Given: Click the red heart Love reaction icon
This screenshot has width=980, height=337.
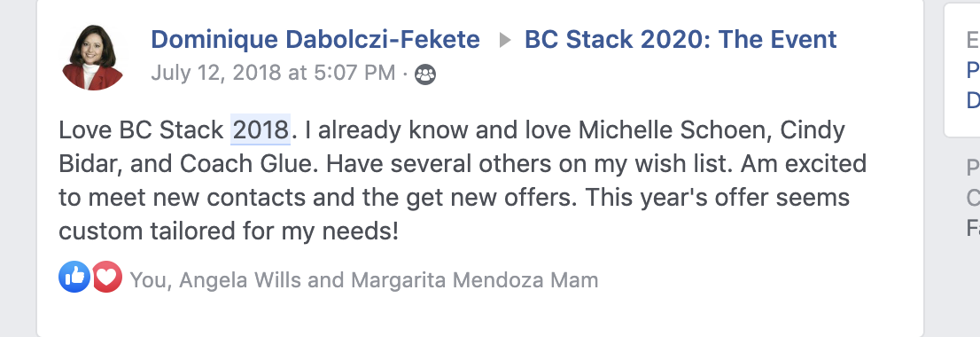Looking at the screenshot, I should pos(107,277).
